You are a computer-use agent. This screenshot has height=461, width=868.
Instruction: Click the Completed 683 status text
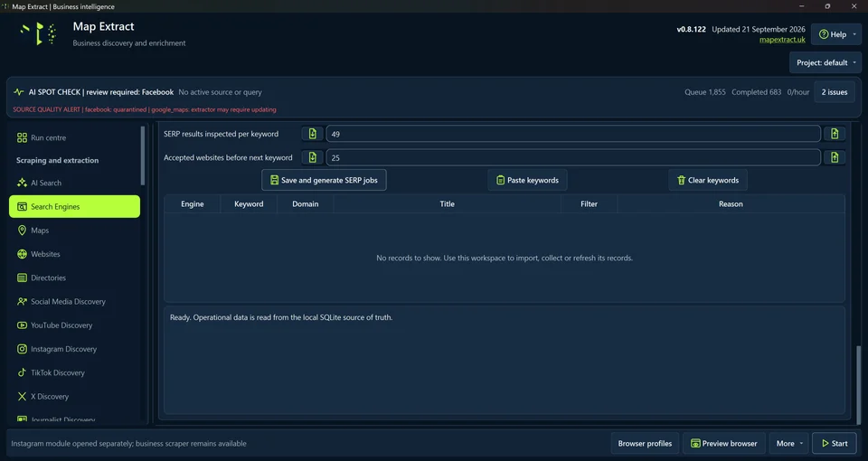click(756, 92)
